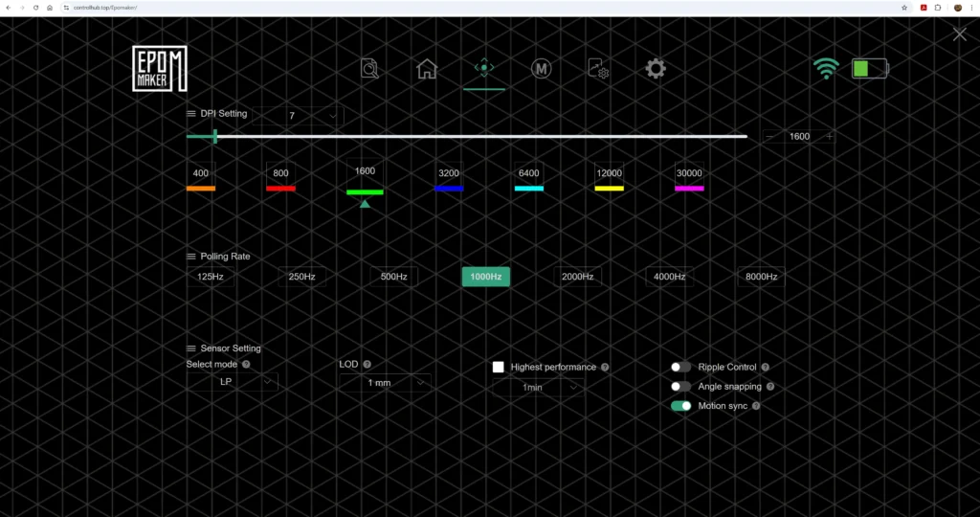
Task: Set polling rate to 8000Hz
Action: 761,277
